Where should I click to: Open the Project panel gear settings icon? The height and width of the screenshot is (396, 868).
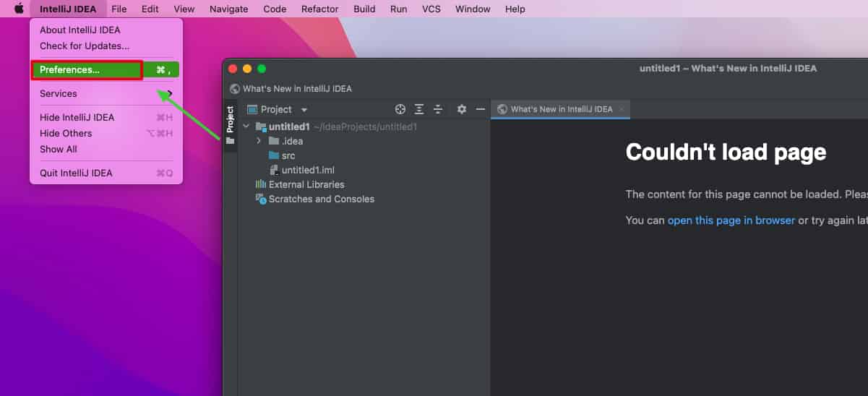pyautogui.click(x=462, y=109)
